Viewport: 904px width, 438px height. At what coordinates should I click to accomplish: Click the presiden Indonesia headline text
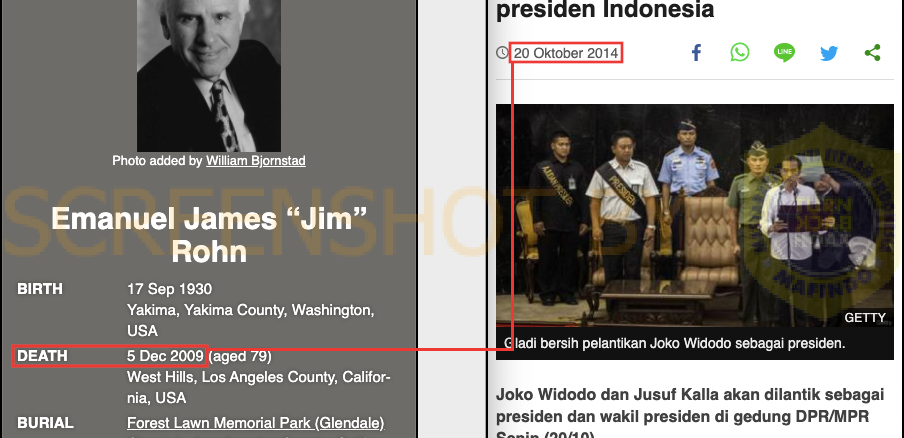coord(605,10)
